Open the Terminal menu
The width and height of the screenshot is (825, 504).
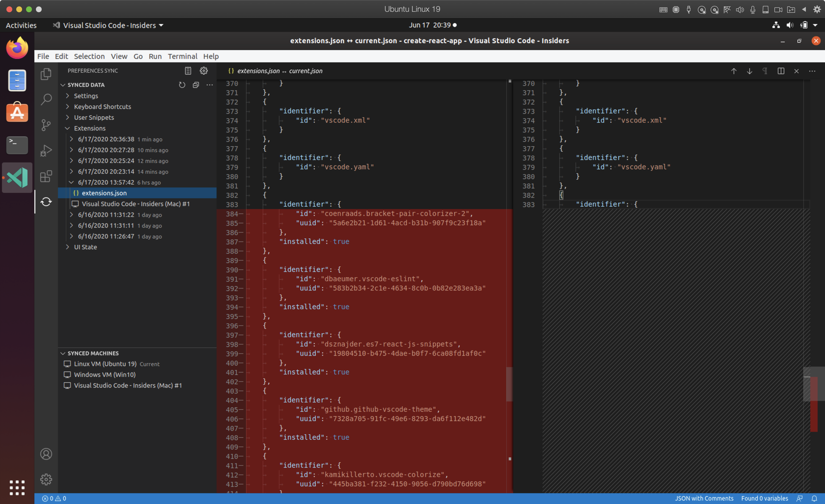(182, 56)
